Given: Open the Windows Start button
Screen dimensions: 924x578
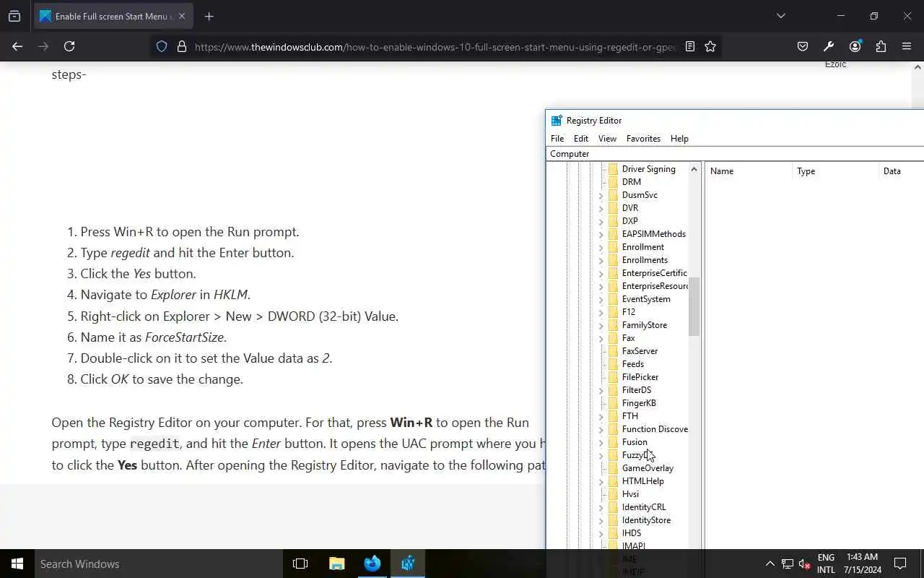Looking at the screenshot, I should point(17,564).
